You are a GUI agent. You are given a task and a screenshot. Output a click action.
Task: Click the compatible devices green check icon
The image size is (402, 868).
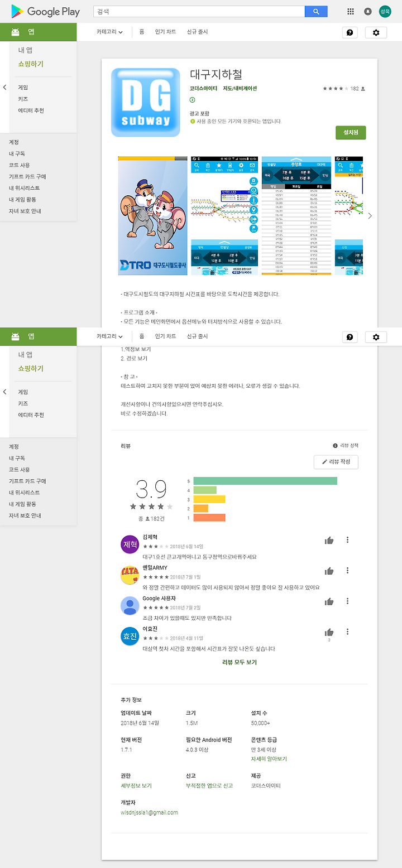193,121
